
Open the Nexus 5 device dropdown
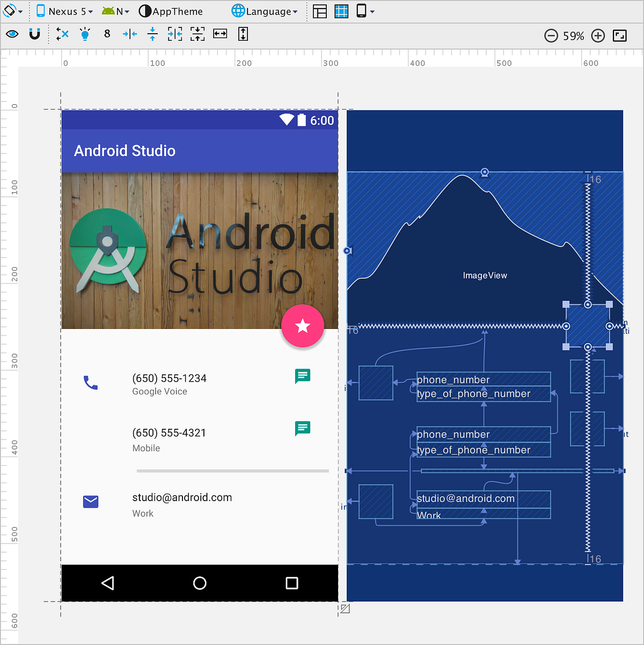point(64,10)
